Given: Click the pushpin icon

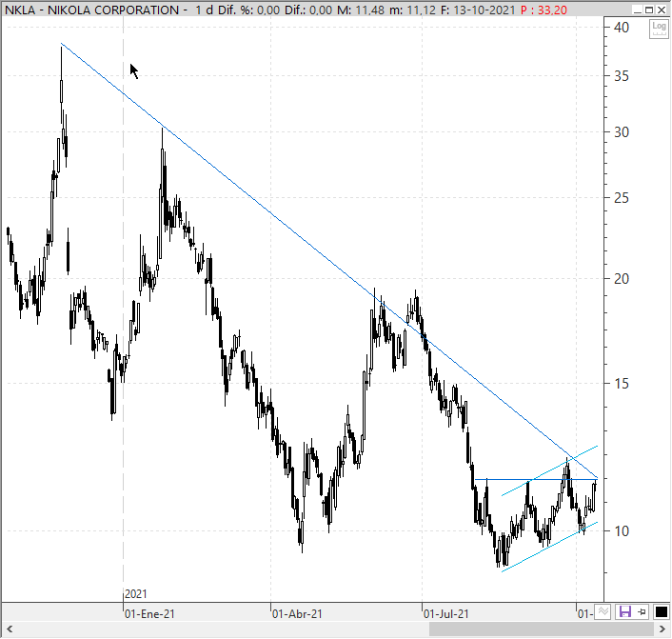Looking at the screenshot, I should tap(642, 611).
